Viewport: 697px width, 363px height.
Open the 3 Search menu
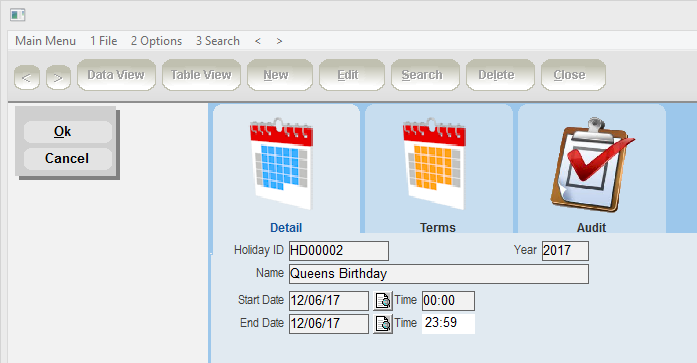(x=218, y=41)
